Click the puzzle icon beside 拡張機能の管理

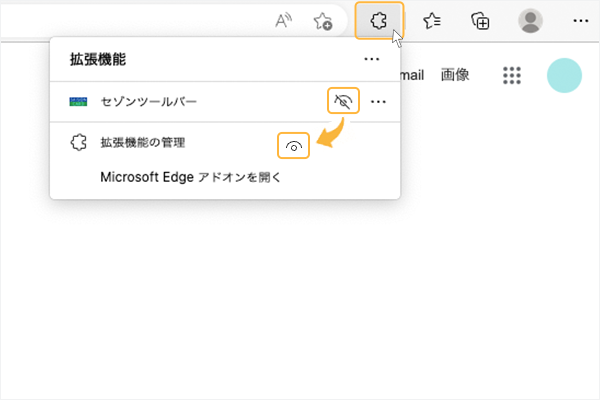pos(78,143)
